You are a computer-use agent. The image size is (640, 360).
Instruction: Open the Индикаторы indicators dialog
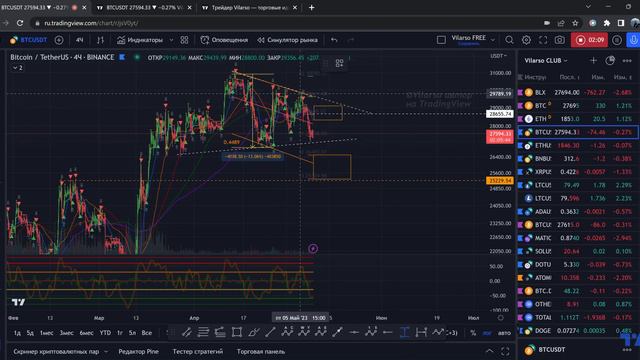(x=140, y=40)
